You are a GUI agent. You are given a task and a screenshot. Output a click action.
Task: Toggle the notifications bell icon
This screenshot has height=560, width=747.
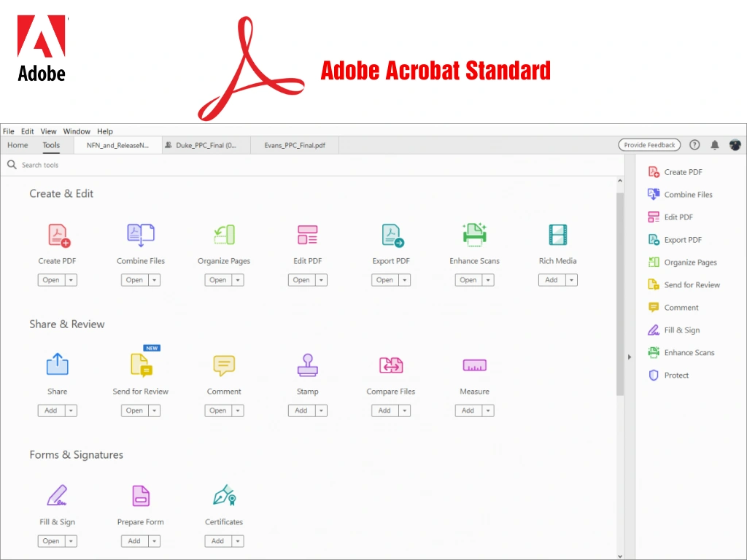click(716, 144)
